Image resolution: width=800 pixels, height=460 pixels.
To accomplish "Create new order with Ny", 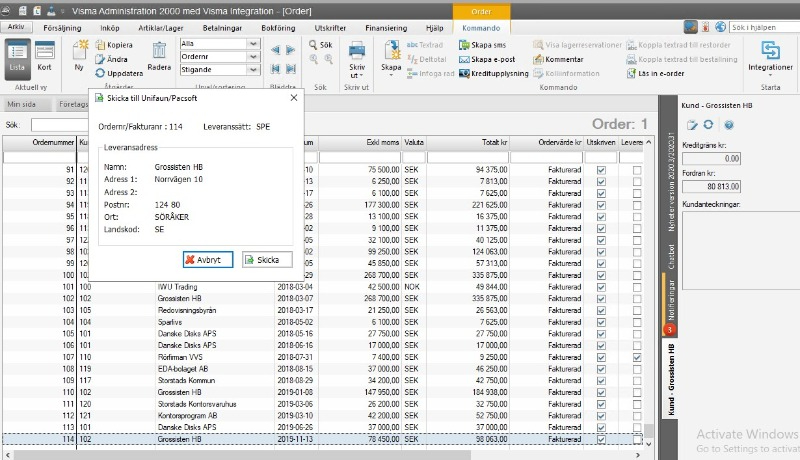I will (80, 56).
